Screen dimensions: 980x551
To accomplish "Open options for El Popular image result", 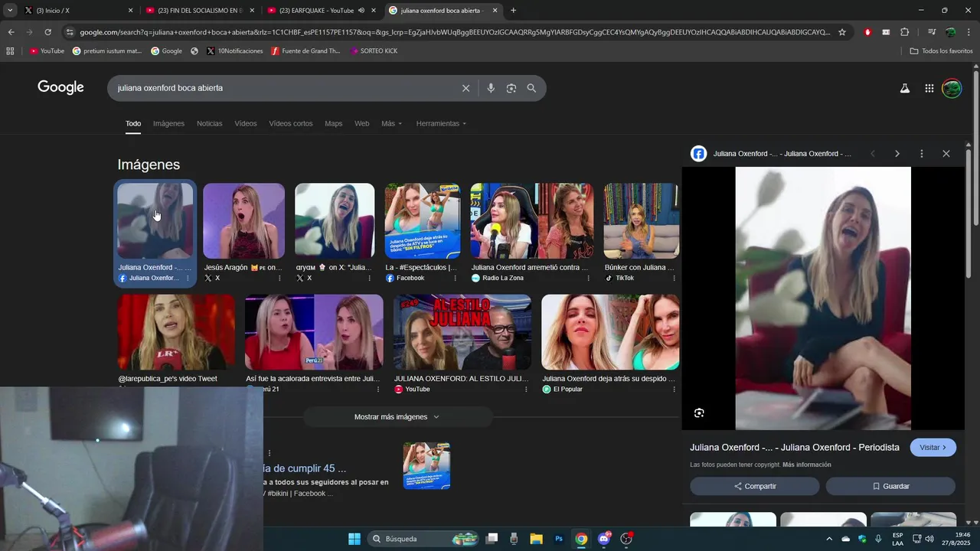I will [x=675, y=390].
